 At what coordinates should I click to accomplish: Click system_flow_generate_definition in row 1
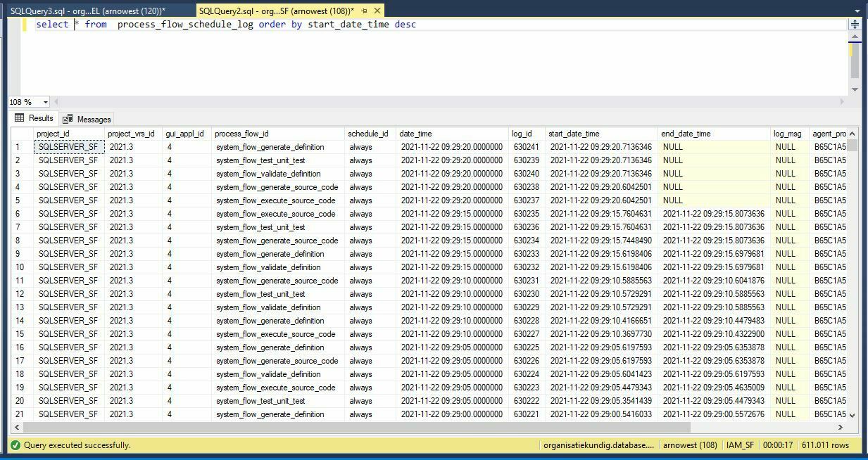click(278, 147)
